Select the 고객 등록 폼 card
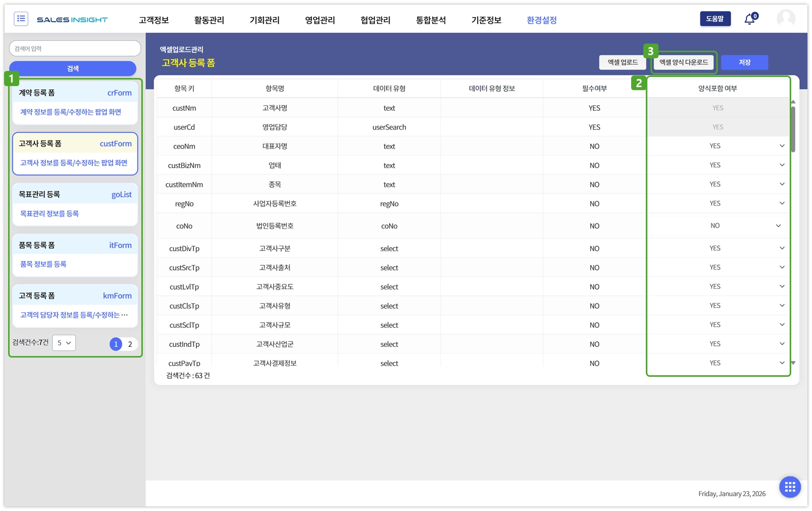The image size is (812, 511). click(75, 305)
